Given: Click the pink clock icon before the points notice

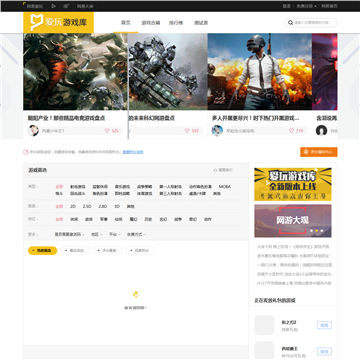Looking at the screenshot, I should [26, 152].
